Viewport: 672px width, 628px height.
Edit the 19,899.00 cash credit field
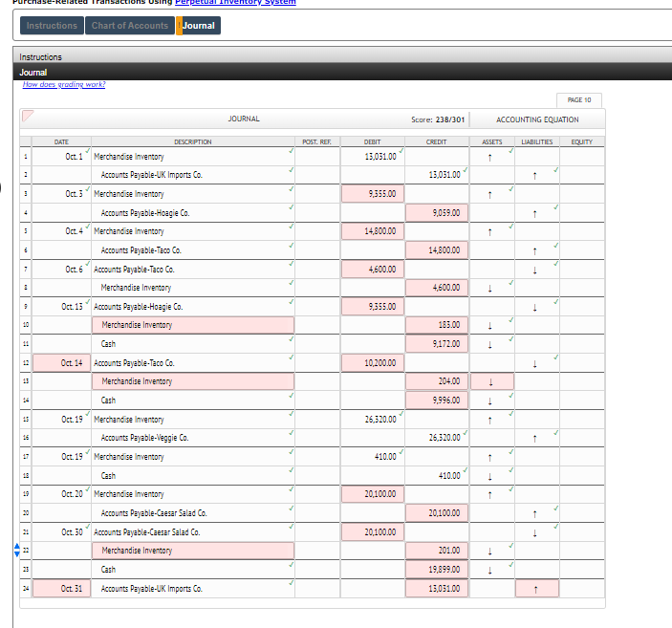click(x=437, y=570)
